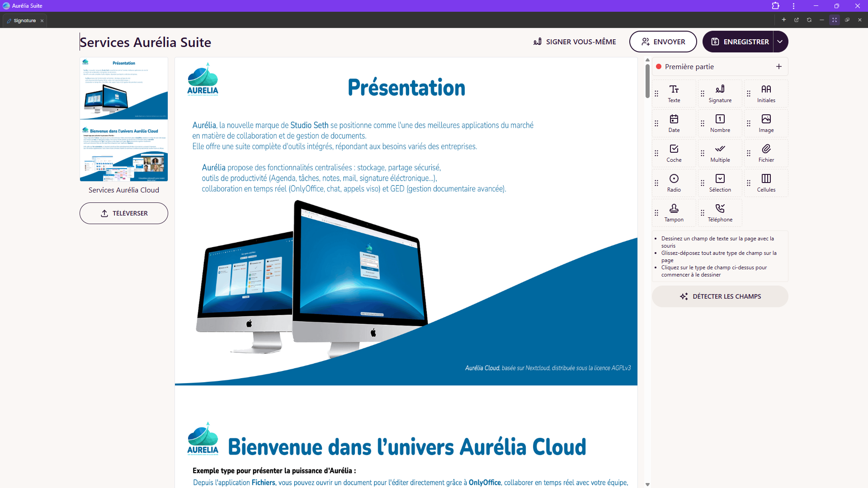Select the Image field type

pyautogui.click(x=766, y=123)
